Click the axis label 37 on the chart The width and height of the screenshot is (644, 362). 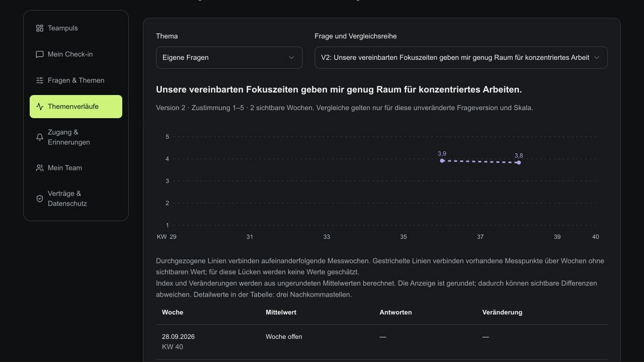tap(480, 237)
